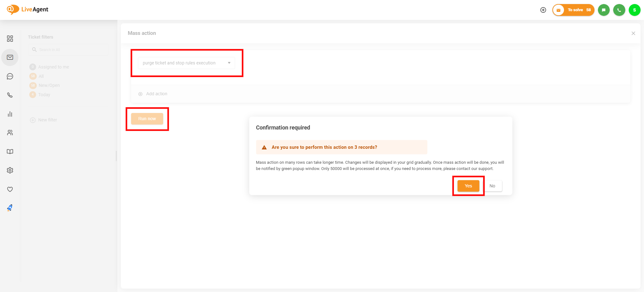This screenshot has height=292, width=644.
Task: Open the Chats bubble icon in sidebar
Action: coord(10,76)
